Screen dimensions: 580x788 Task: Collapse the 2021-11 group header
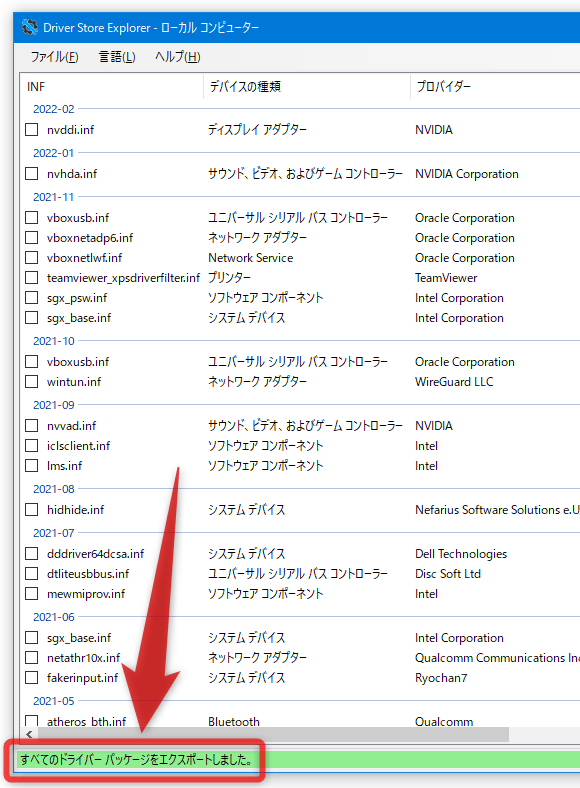point(53,197)
